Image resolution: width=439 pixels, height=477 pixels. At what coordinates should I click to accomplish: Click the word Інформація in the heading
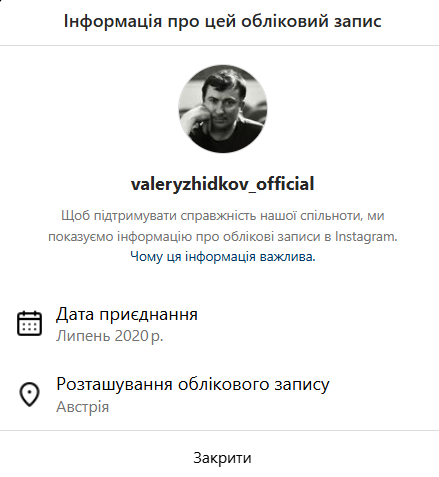113,21
